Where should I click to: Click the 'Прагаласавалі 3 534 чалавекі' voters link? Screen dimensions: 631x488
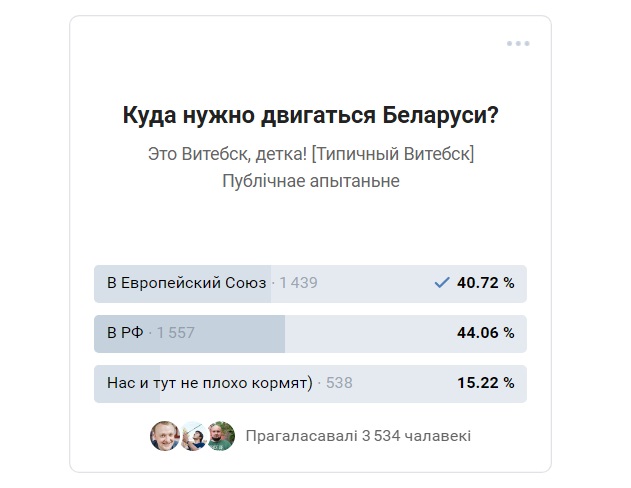pos(358,436)
